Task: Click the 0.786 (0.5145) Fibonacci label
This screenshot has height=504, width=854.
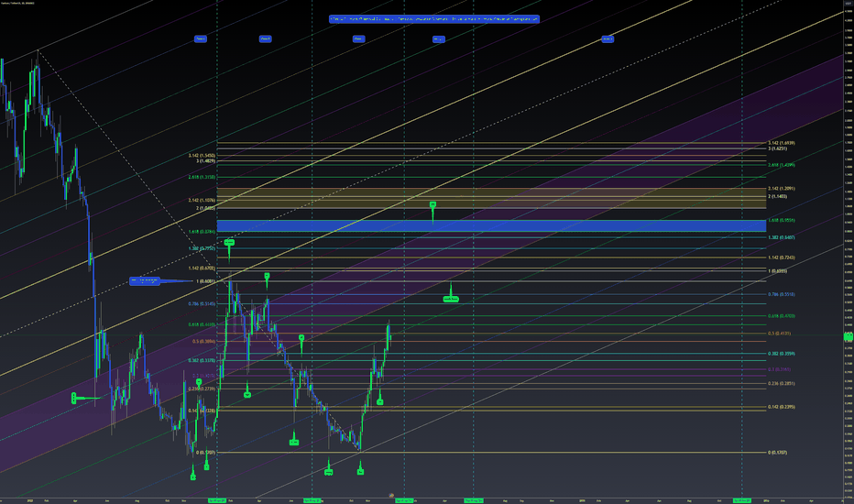Action: click(203, 304)
